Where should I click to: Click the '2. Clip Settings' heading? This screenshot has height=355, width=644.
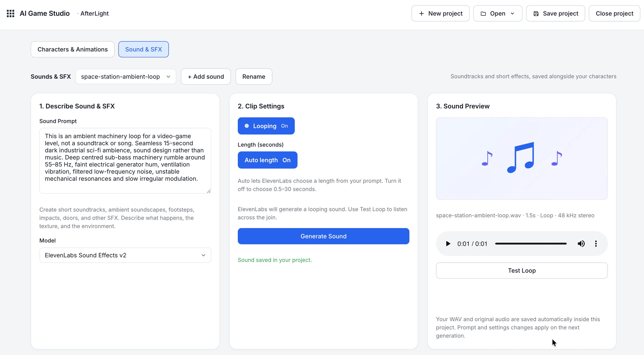[261, 106]
